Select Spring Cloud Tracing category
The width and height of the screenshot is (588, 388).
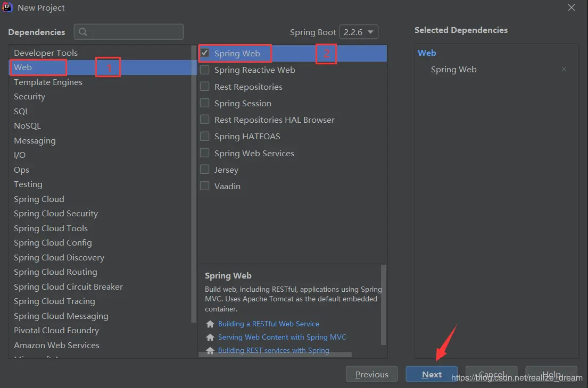coord(100,301)
